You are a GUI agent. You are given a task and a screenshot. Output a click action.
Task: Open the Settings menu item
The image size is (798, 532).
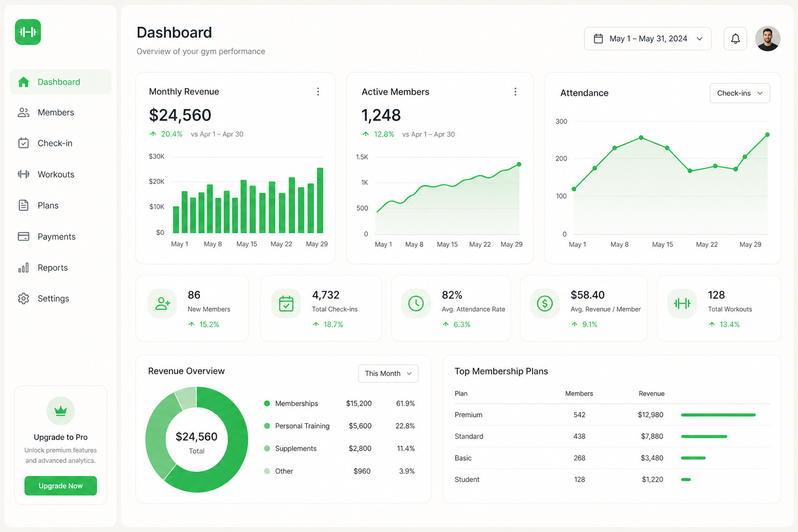[x=61, y=299]
